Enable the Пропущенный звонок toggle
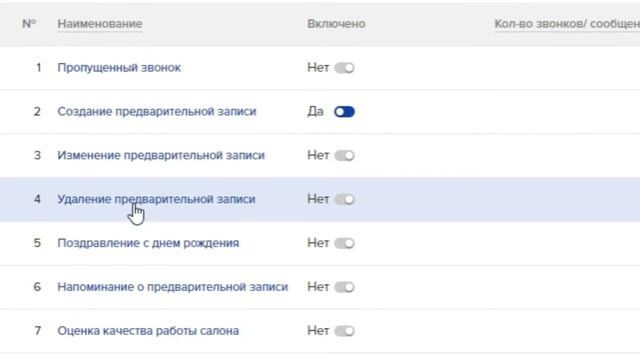 pos(344,68)
